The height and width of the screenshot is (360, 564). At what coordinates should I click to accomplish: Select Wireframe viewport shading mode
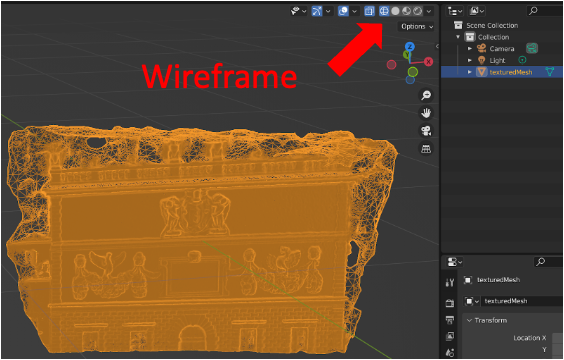(384, 11)
